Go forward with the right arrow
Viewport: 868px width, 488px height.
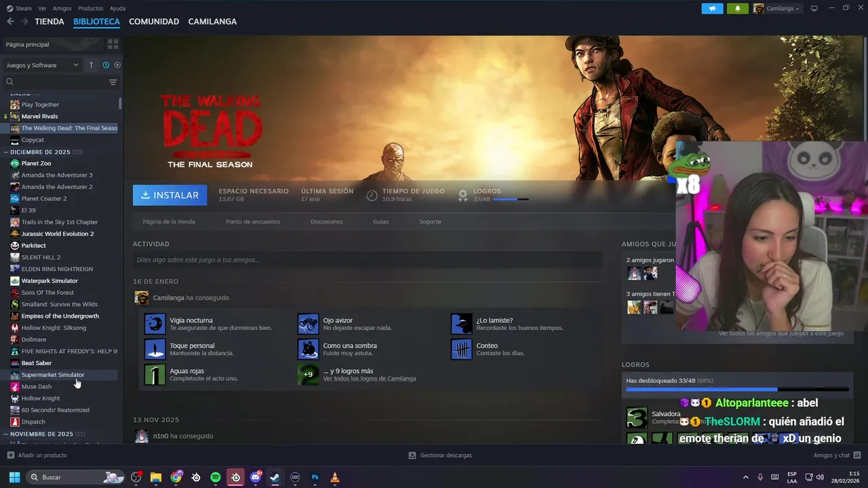point(24,22)
